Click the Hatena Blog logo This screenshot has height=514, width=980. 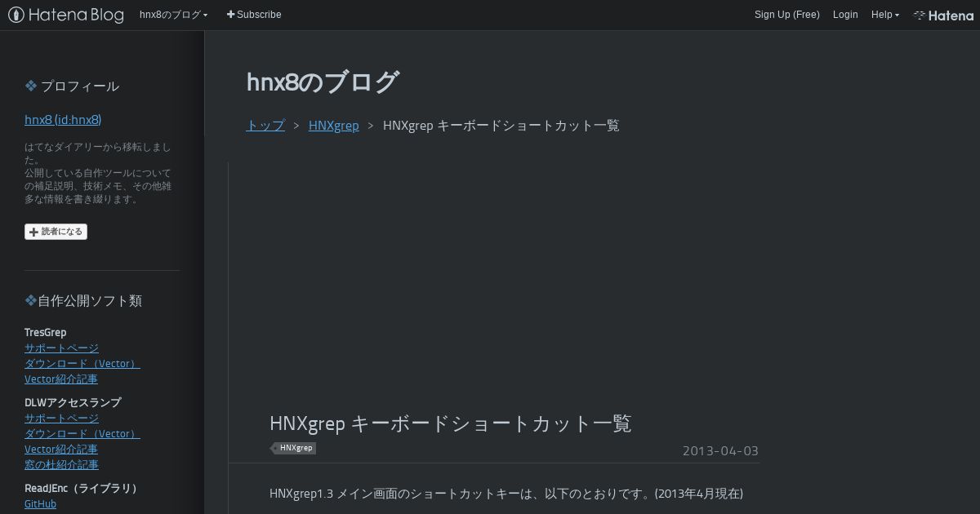click(66, 15)
